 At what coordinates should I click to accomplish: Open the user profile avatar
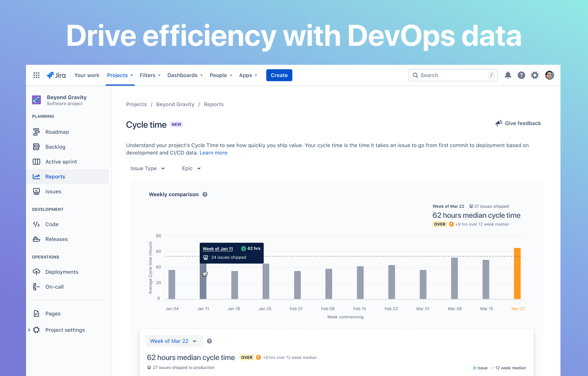(550, 75)
